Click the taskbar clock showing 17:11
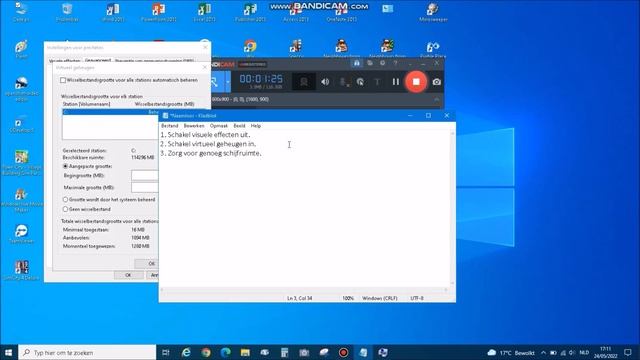The width and height of the screenshot is (640, 360). tap(606, 352)
